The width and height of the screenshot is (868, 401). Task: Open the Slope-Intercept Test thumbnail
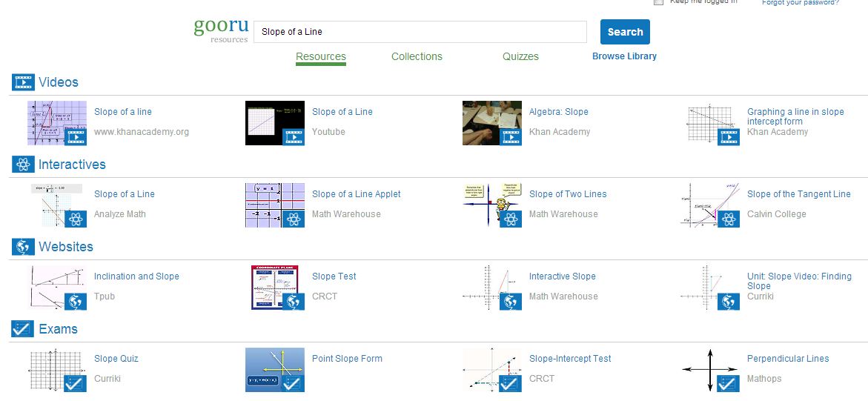(492, 369)
